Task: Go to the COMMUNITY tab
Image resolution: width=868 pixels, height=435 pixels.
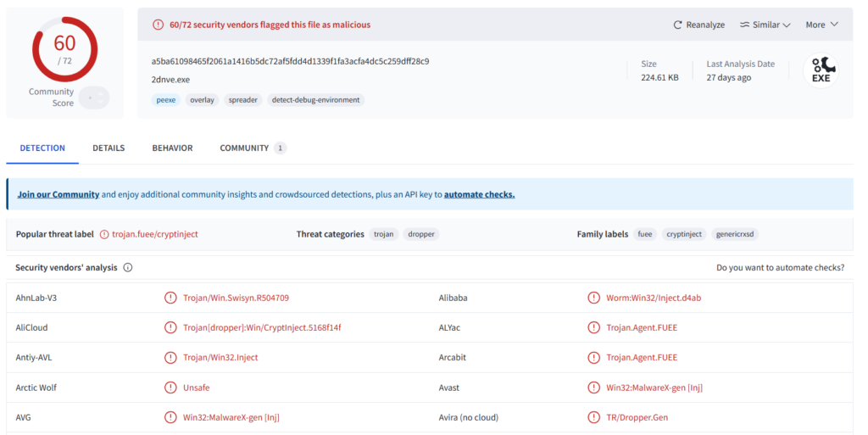Action: 244,148
